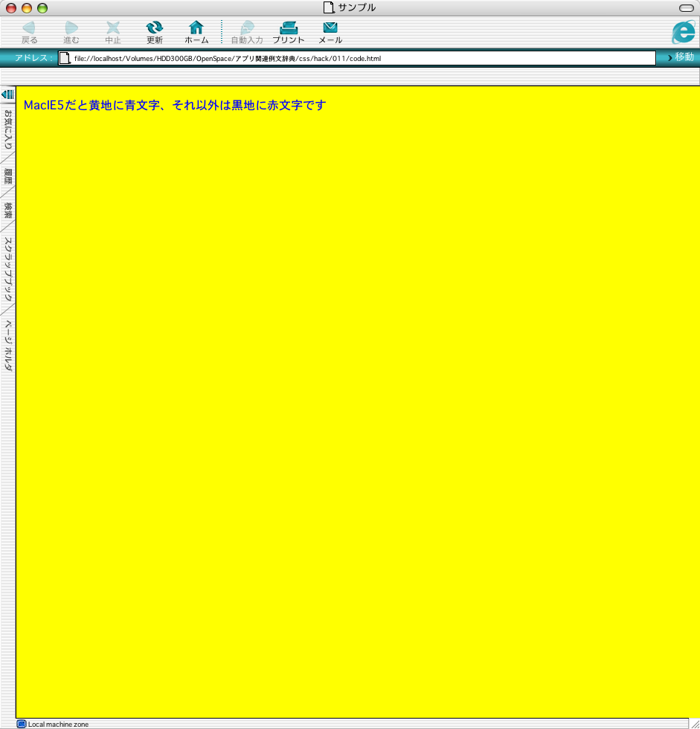Open the お気に入り (Favorites) side tab
The image size is (700, 729).
pos(7,129)
